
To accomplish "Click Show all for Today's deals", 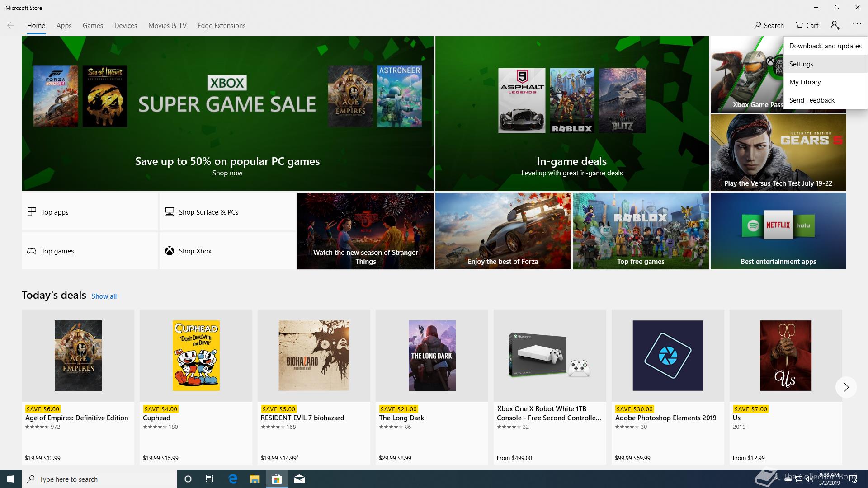I will coord(104,296).
